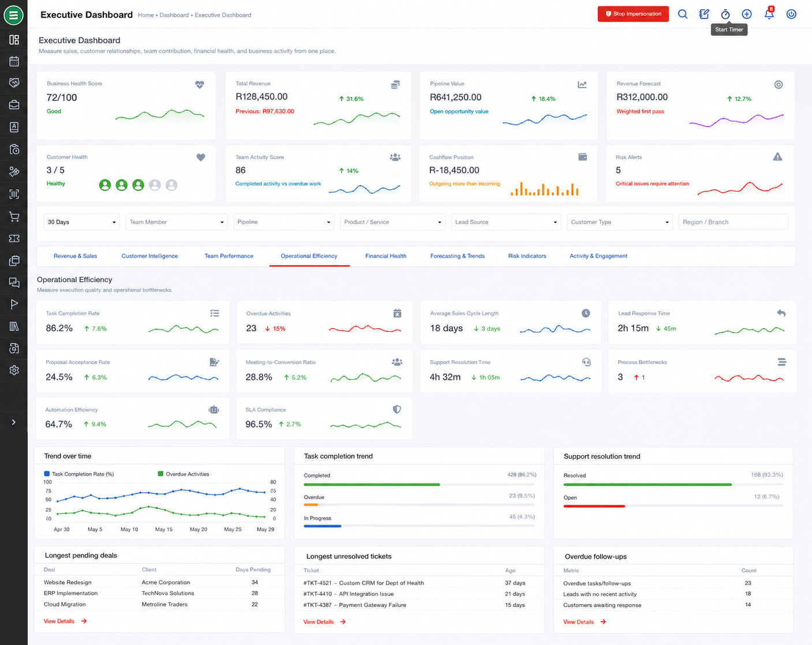Click the Lead Response Time reply icon

pos(781,313)
